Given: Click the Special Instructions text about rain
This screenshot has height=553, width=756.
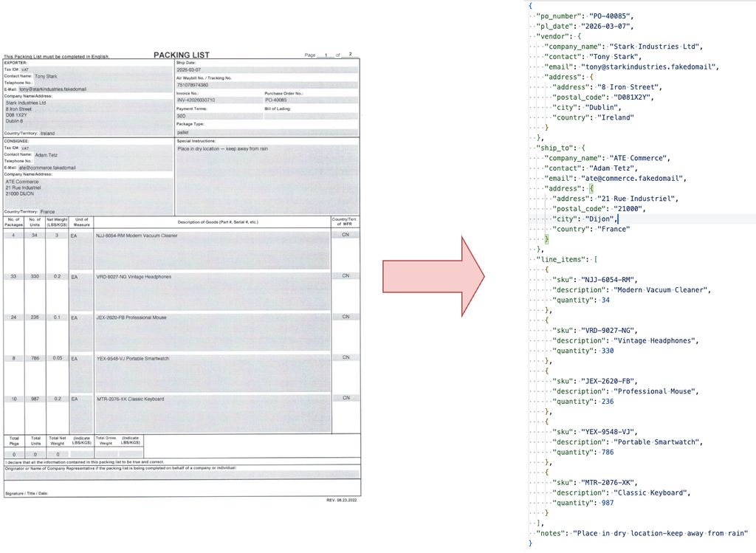Looking at the screenshot, I should (222, 149).
